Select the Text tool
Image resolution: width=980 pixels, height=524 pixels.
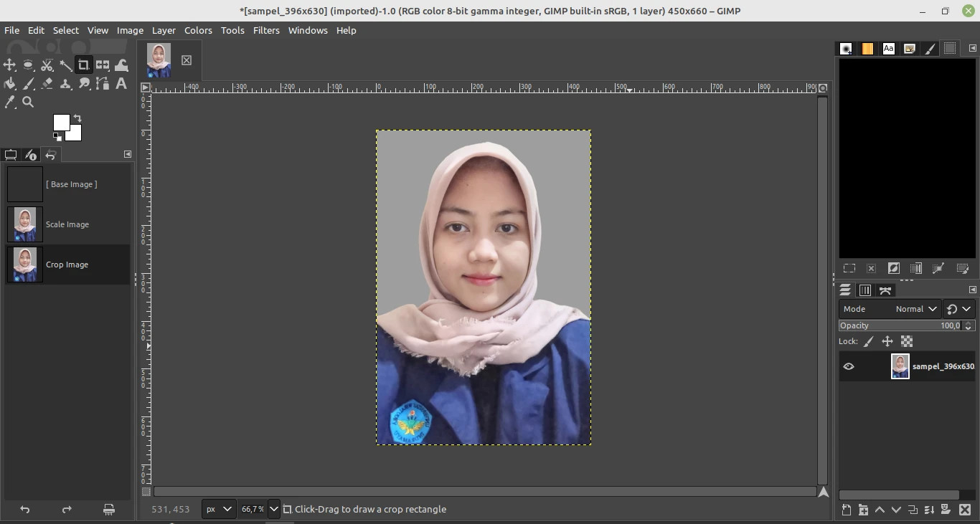(x=121, y=84)
